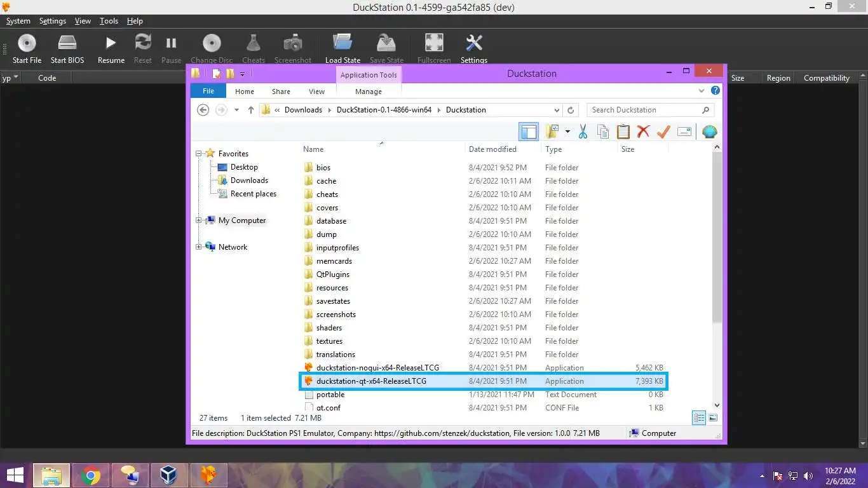Refresh the Duckstation folder view
The width and height of the screenshot is (868, 488).
(x=571, y=110)
